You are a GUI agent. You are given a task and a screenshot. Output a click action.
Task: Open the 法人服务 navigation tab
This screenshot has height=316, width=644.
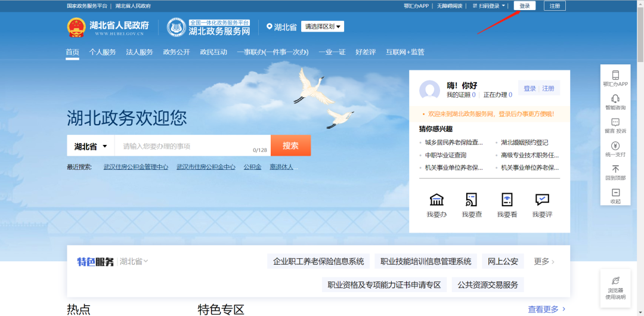[139, 52]
